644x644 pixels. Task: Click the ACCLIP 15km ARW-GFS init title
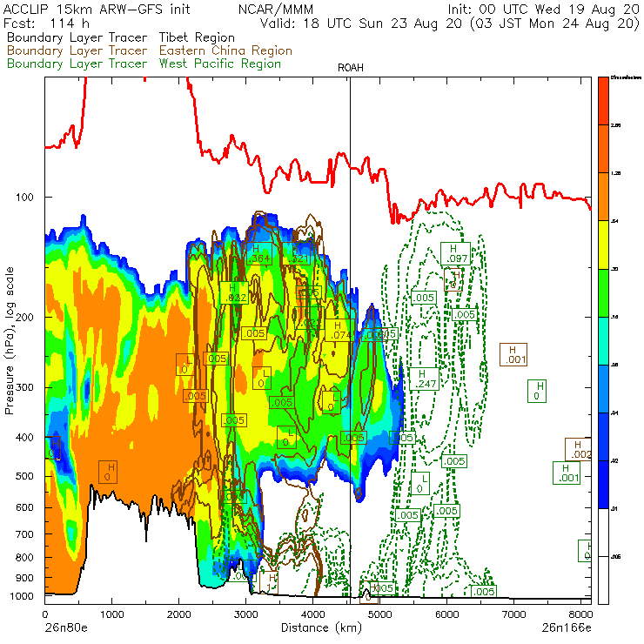click(97, 9)
